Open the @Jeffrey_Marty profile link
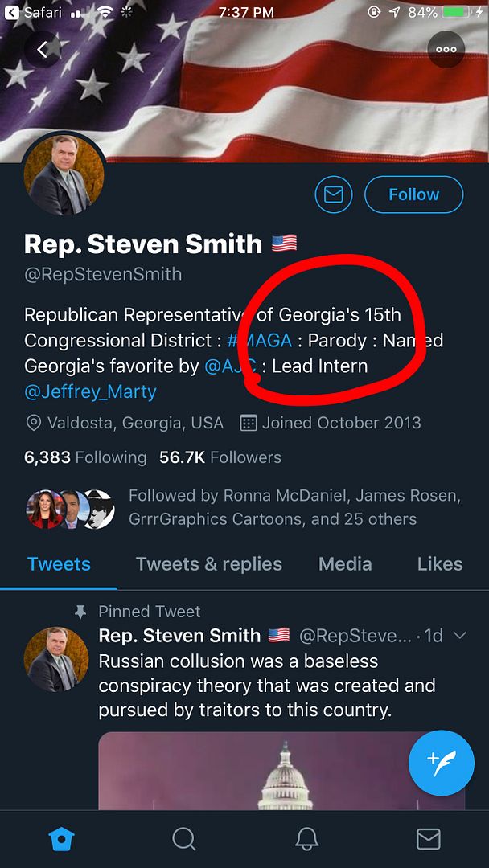This screenshot has width=489, height=868. (90, 392)
